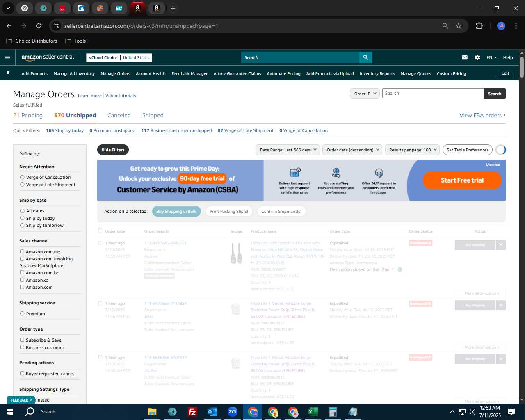Switch to the Shipped orders tab
Screen dimensions: 525x420
pos(153,115)
